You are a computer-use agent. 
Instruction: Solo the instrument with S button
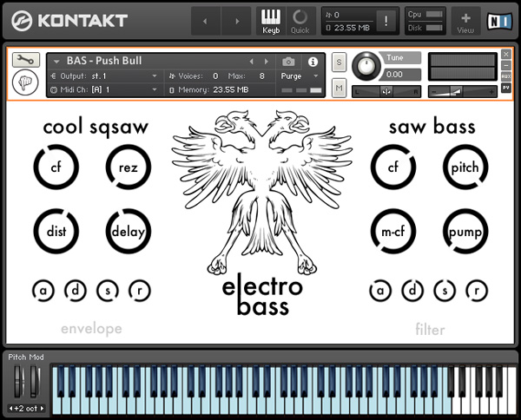tap(339, 62)
